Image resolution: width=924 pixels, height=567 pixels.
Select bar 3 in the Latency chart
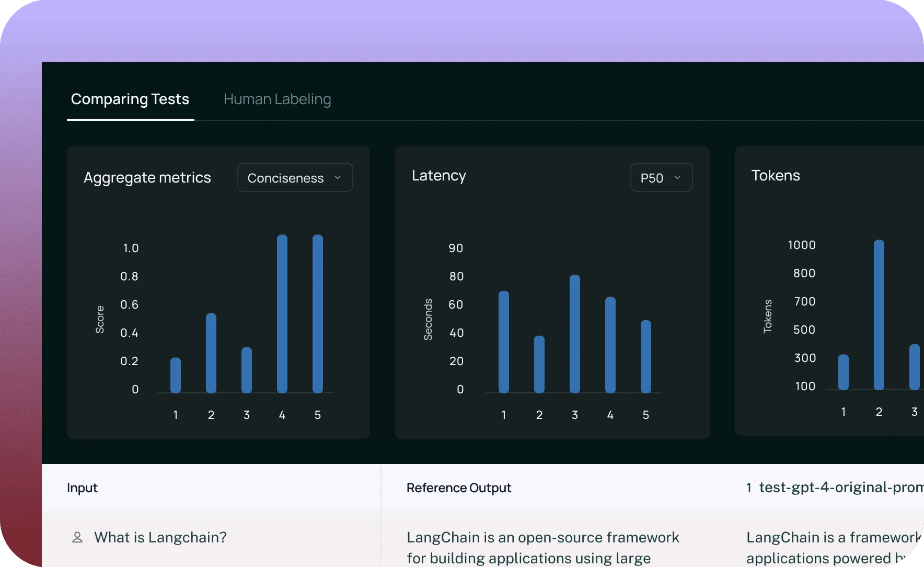575,334
